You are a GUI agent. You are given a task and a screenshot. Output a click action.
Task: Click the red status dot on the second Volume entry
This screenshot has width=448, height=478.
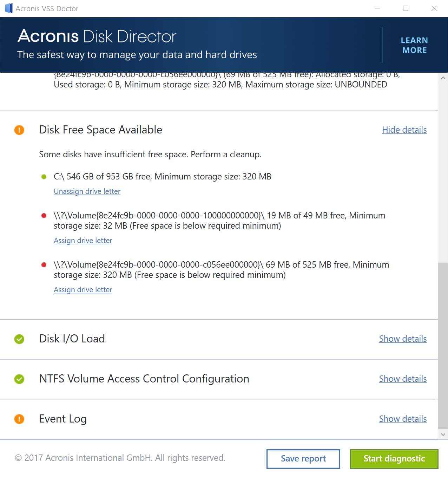[44, 264]
